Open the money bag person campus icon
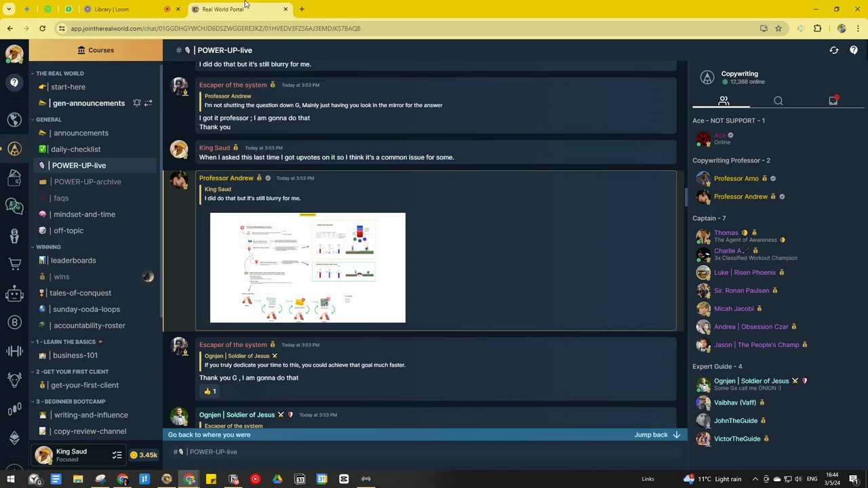Screen dimensions: 868x488 [x=14, y=235]
